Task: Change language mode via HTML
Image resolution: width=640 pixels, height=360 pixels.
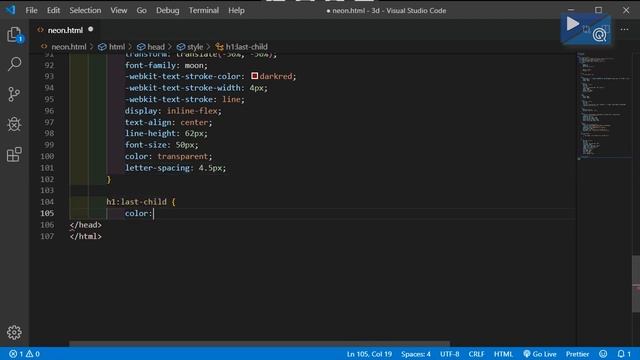Action: click(503, 354)
